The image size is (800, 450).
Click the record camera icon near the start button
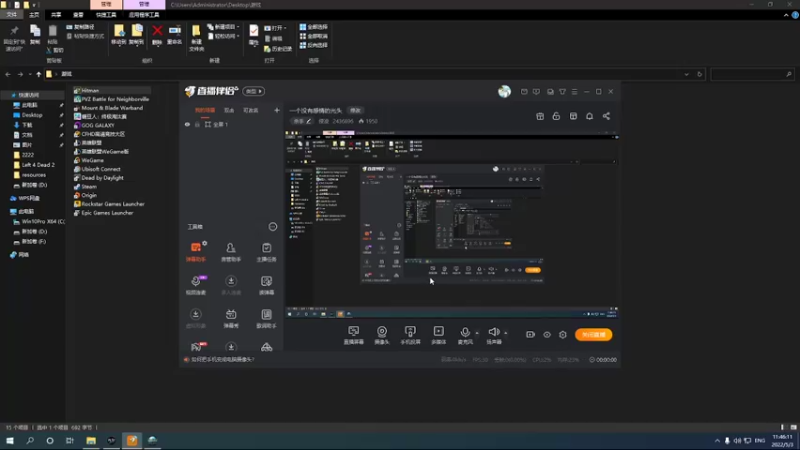pos(530,335)
